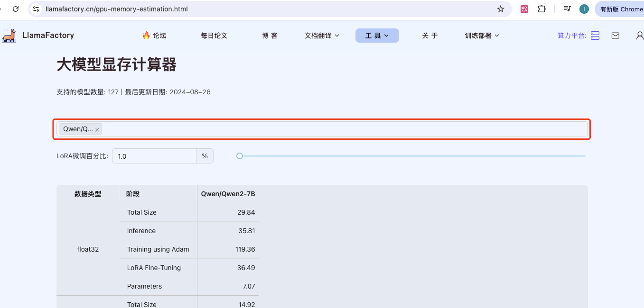
Task: Open the user account icon in navbar
Action: tap(640, 36)
